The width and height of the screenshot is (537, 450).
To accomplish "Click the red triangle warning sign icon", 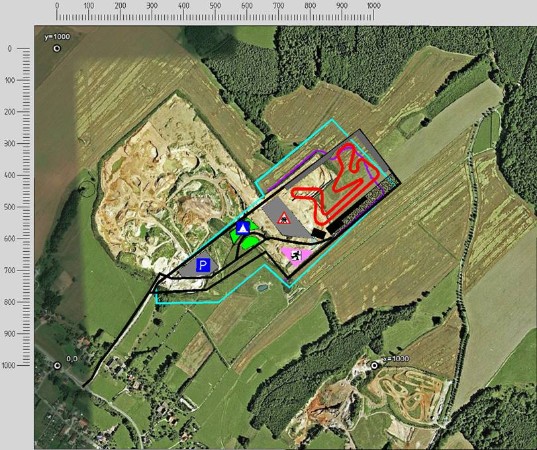I will 284,218.
